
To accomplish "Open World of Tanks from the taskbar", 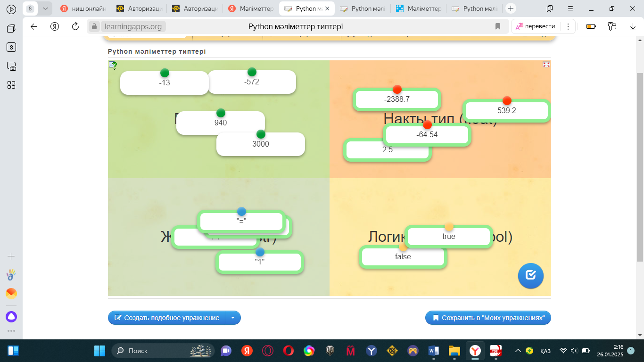I will (330, 351).
